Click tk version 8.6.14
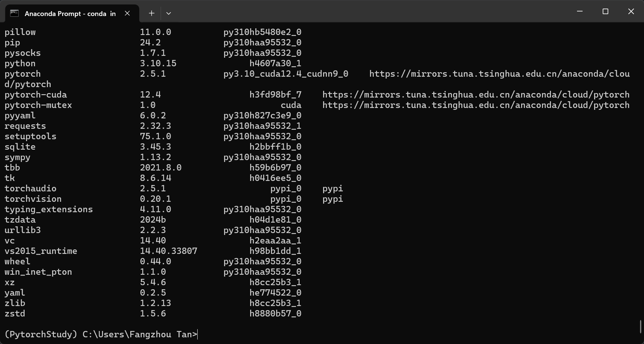644x344 pixels. (x=156, y=178)
